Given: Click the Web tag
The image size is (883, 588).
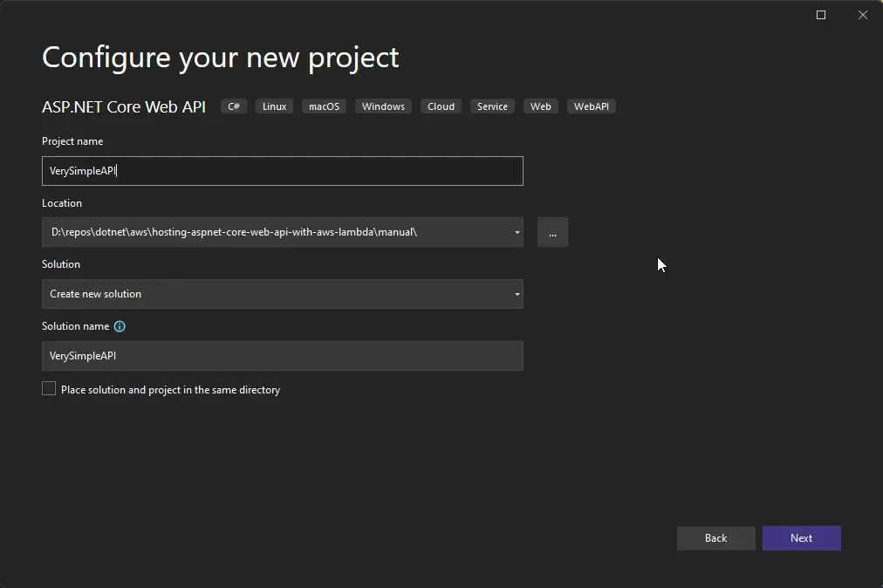Looking at the screenshot, I should click(x=540, y=106).
